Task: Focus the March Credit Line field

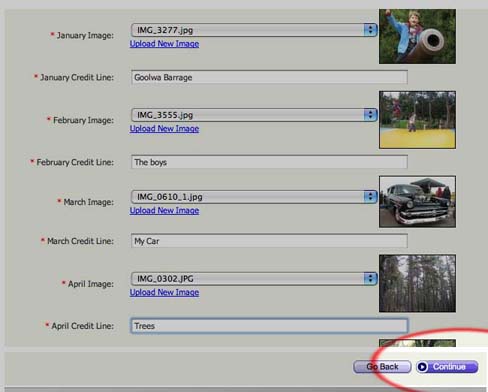Action: (x=269, y=241)
